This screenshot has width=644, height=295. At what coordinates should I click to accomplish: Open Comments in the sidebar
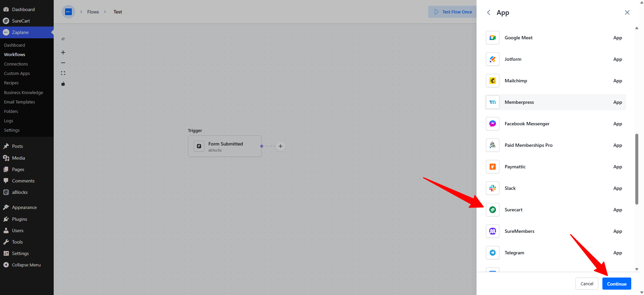pyautogui.click(x=27, y=181)
